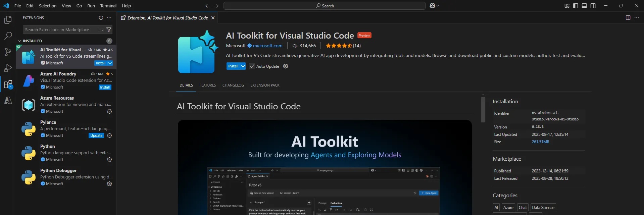
Task: Switch to the EXTENSION PACK tab
Action: coord(265,85)
